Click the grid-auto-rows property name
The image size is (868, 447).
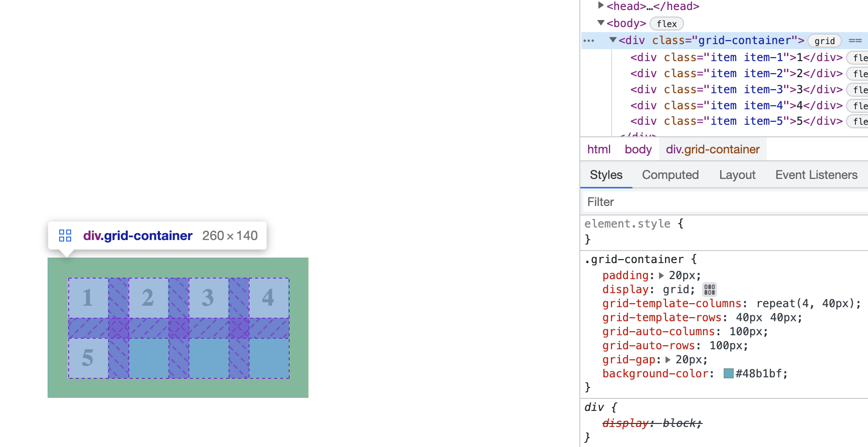[x=648, y=346]
